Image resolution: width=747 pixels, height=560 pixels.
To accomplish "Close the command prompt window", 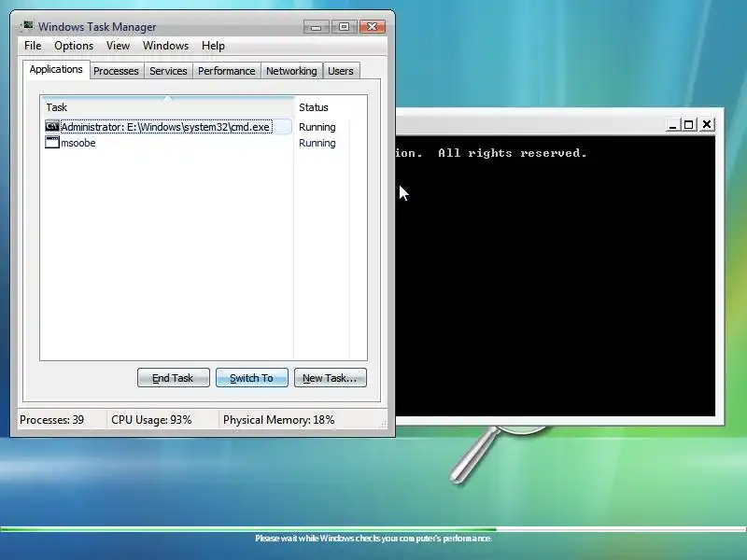I will (707, 125).
